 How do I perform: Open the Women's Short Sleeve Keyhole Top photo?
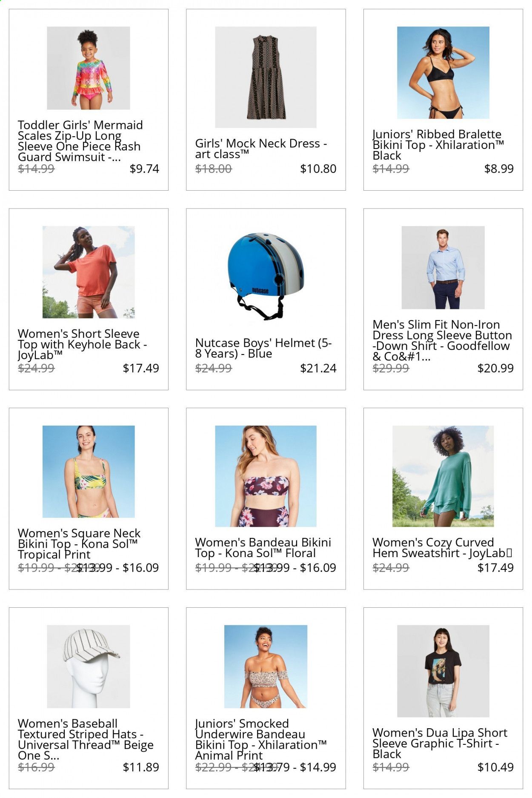point(89,272)
